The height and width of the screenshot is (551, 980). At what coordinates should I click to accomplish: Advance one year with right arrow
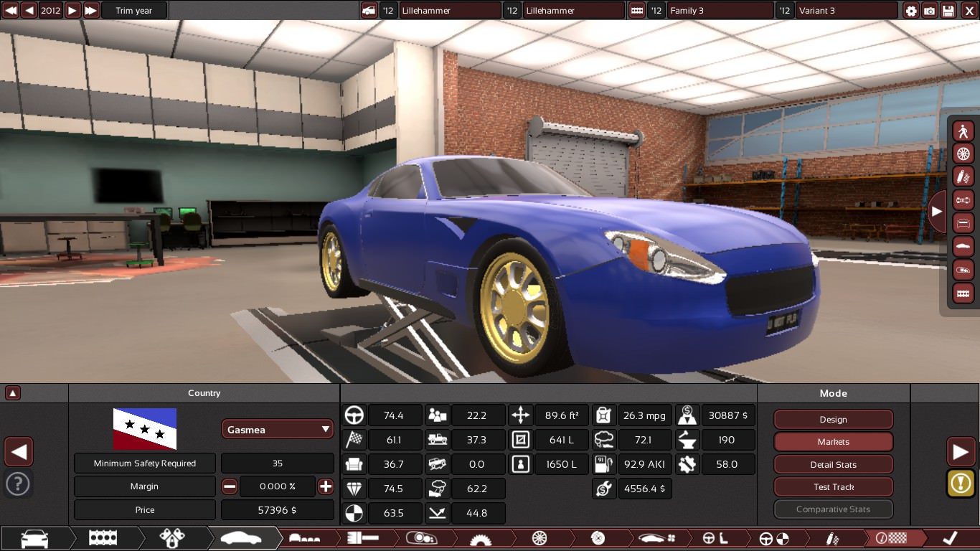pyautogui.click(x=72, y=10)
